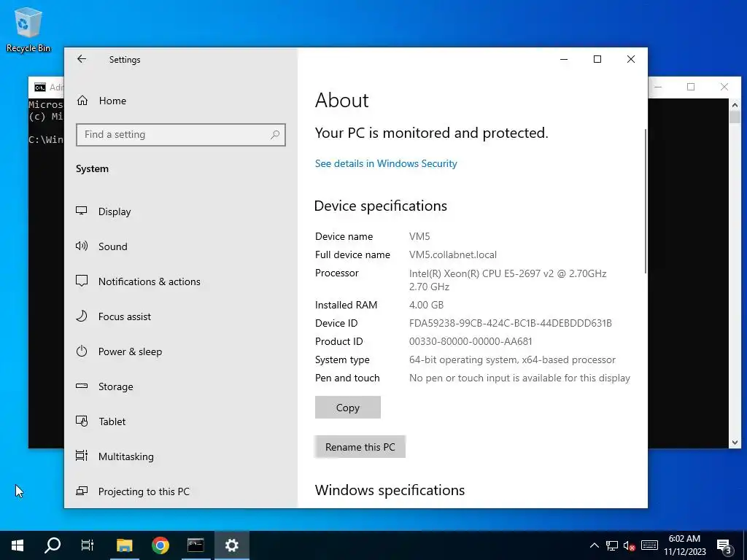Viewport: 747px width, 560px height.
Task: Click Product ID 00330-80000-00000-AA681
Action: pos(471,341)
